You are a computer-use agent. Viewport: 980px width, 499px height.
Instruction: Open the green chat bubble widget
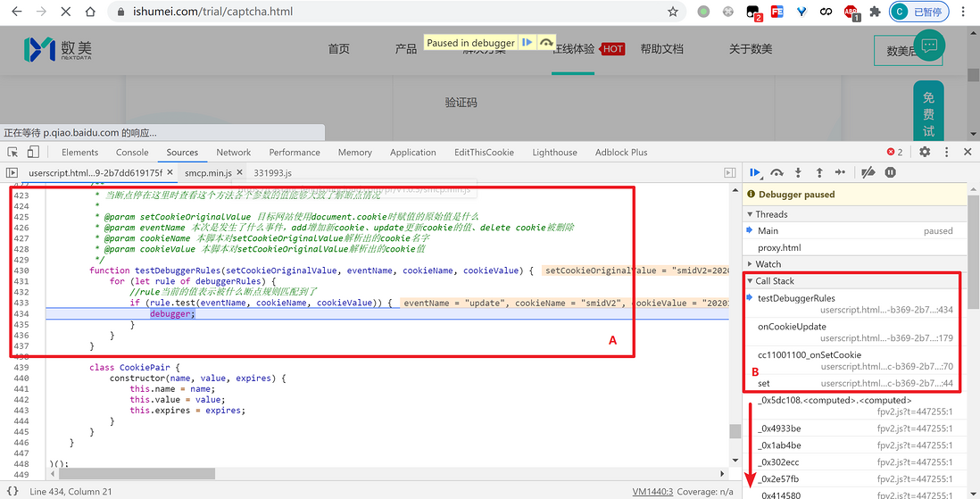click(929, 45)
